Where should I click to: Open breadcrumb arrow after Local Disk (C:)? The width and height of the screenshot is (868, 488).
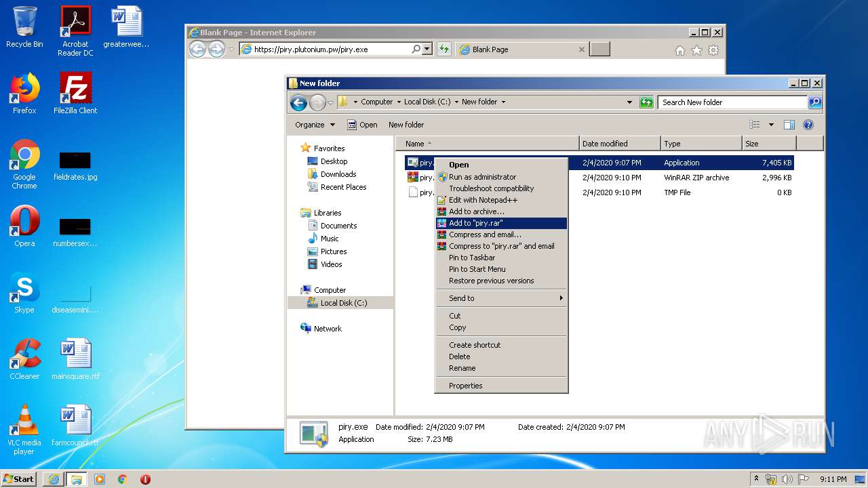coord(456,102)
